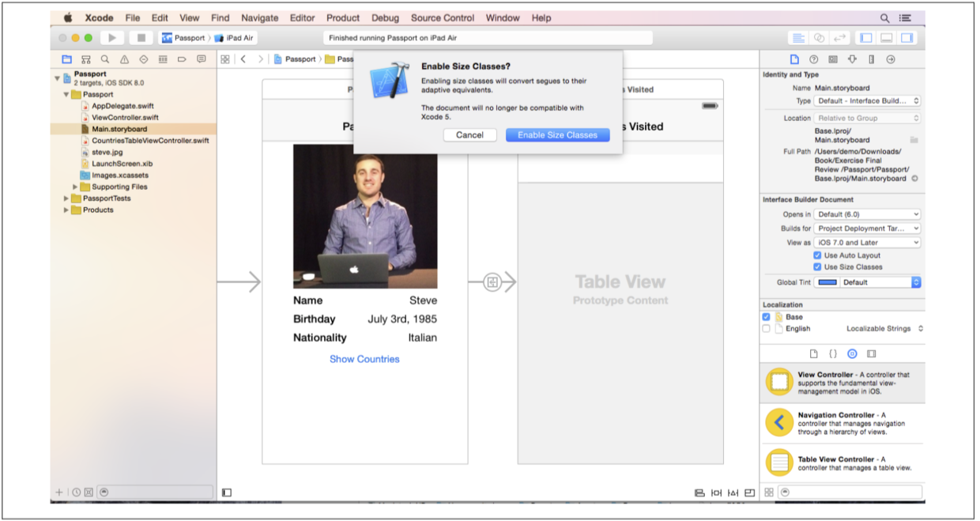Select CountriesTableViewController.swift in navigator
The width and height of the screenshot is (980, 521).
click(150, 141)
